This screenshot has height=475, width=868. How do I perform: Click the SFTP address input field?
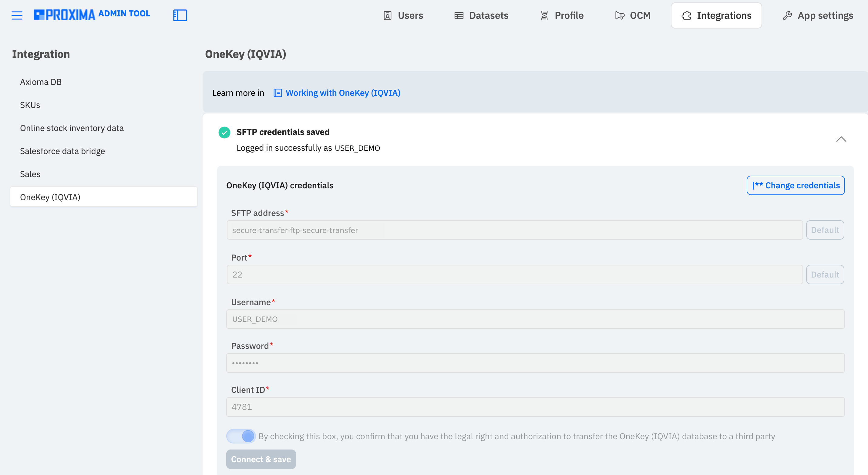515,230
